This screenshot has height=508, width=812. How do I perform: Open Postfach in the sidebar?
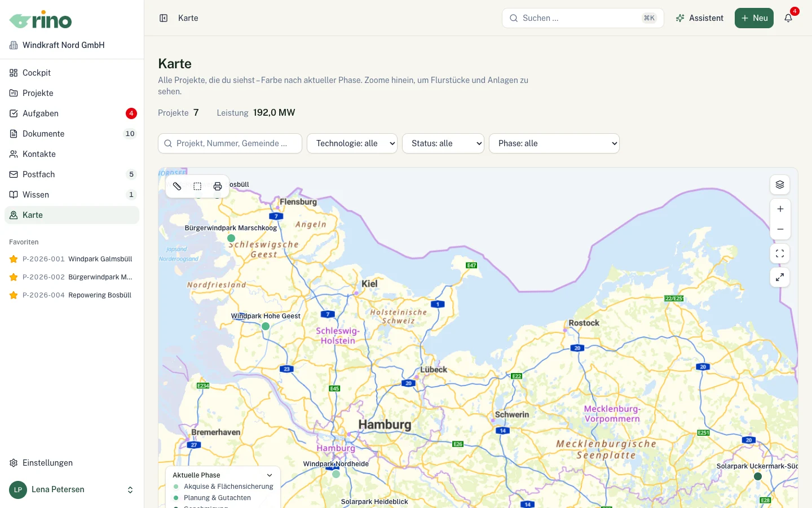[x=72, y=174]
